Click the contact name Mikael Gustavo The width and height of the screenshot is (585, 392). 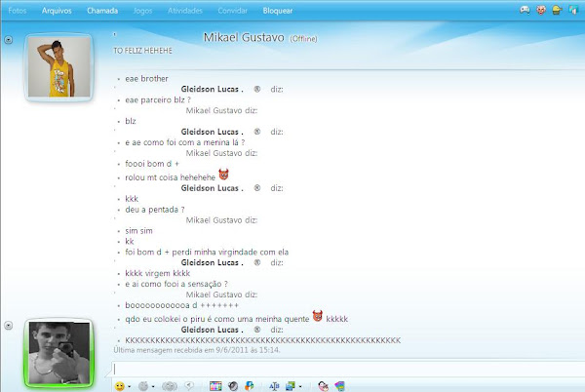pos(244,37)
